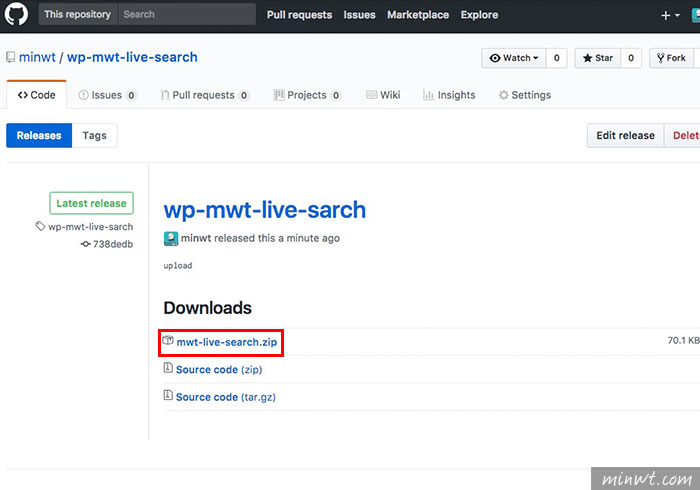Open commit 738dedb
The width and height of the screenshot is (700, 490).
[113, 244]
